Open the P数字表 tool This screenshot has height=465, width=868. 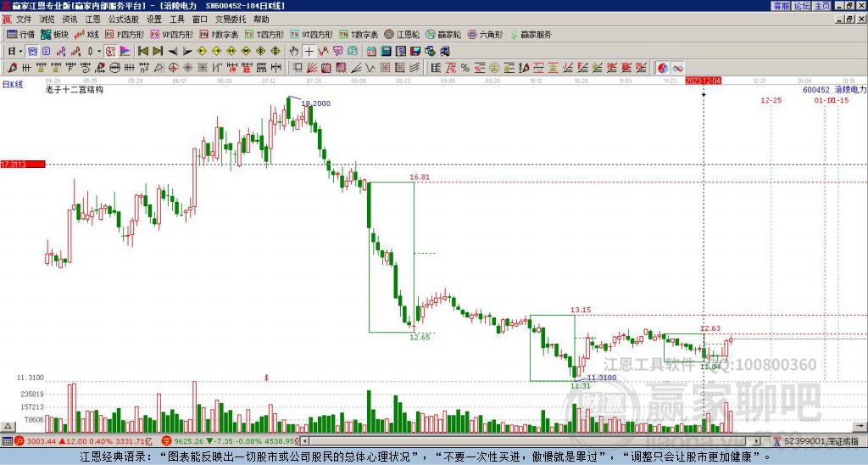220,34
